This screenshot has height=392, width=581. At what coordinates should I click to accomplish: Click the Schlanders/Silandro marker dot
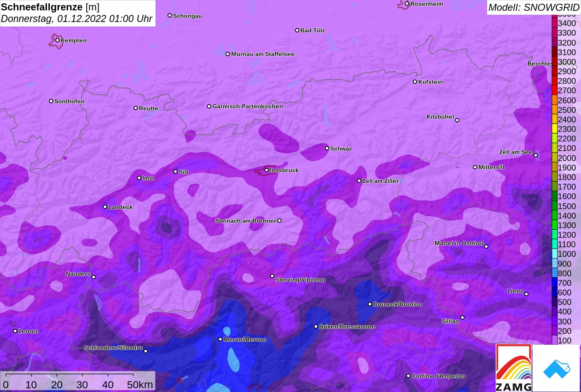click(146, 351)
